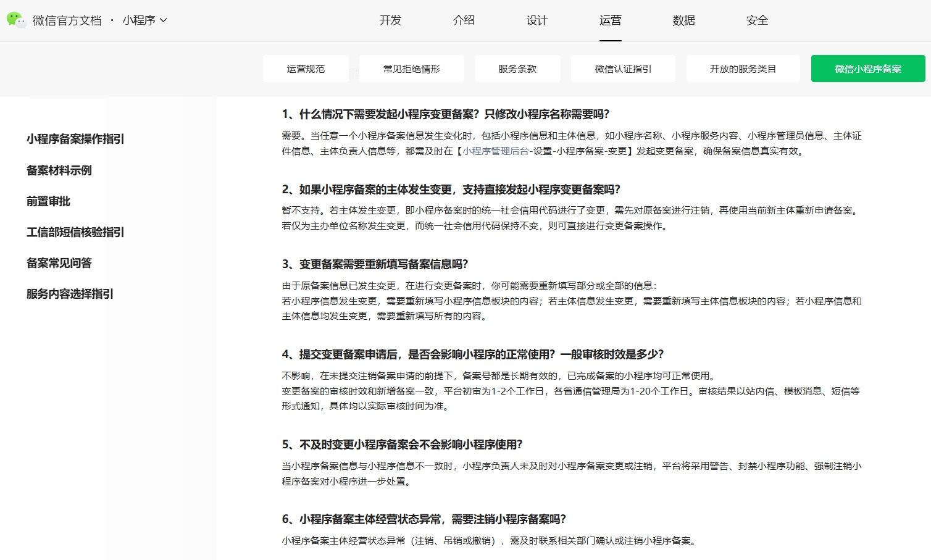
Task: Click the paragraph starting 当小程序备案信息与小程序信息不一致
Action: [572, 474]
